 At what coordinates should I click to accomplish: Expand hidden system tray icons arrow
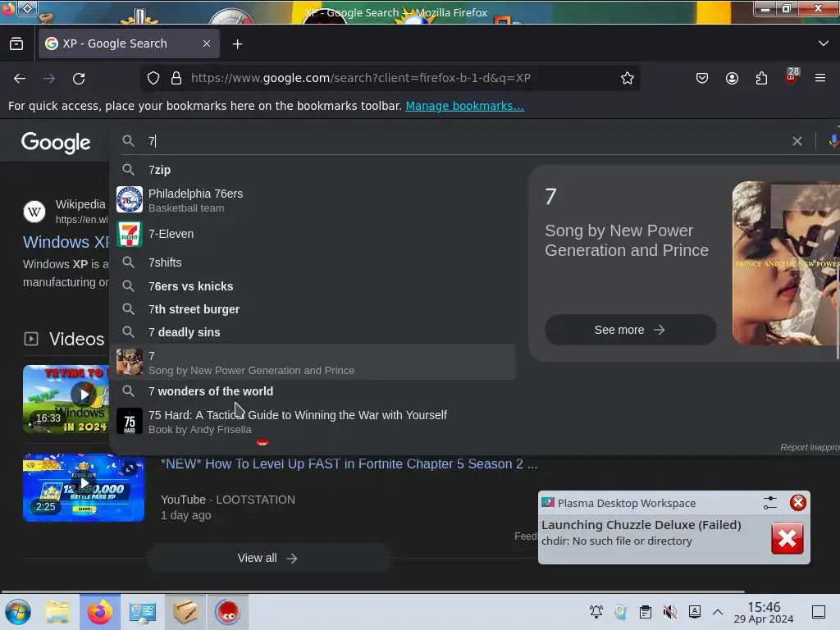[x=718, y=612]
